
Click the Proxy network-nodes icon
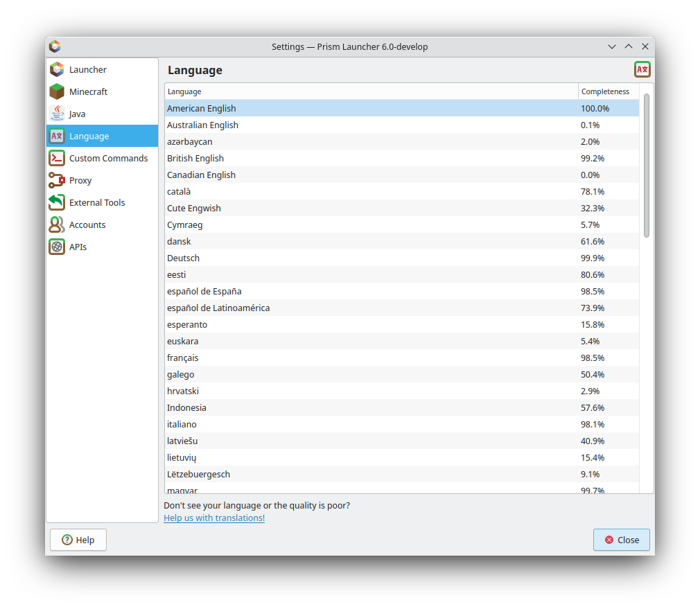tap(56, 180)
